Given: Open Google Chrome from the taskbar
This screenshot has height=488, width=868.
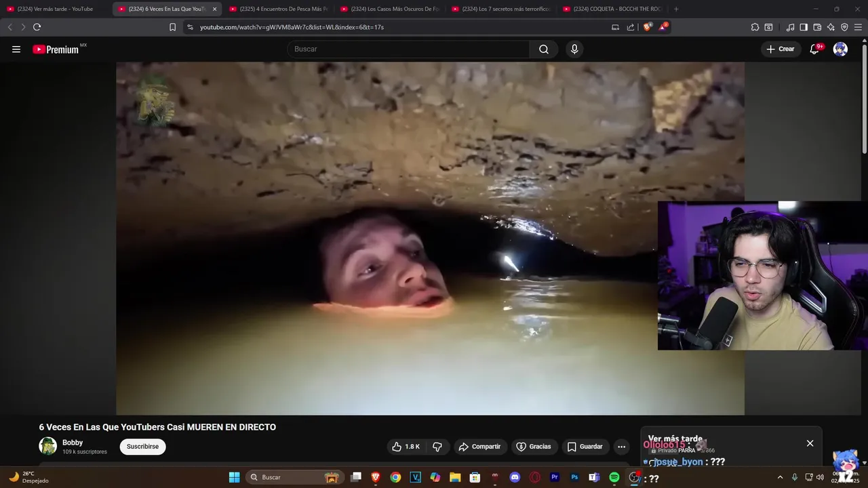Looking at the screenshot, I should pos(395,477).
